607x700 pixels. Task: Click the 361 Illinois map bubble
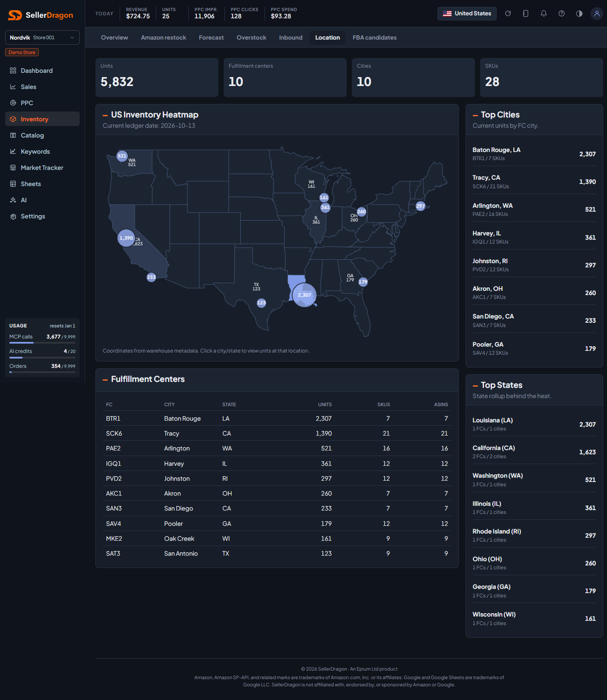325,207
